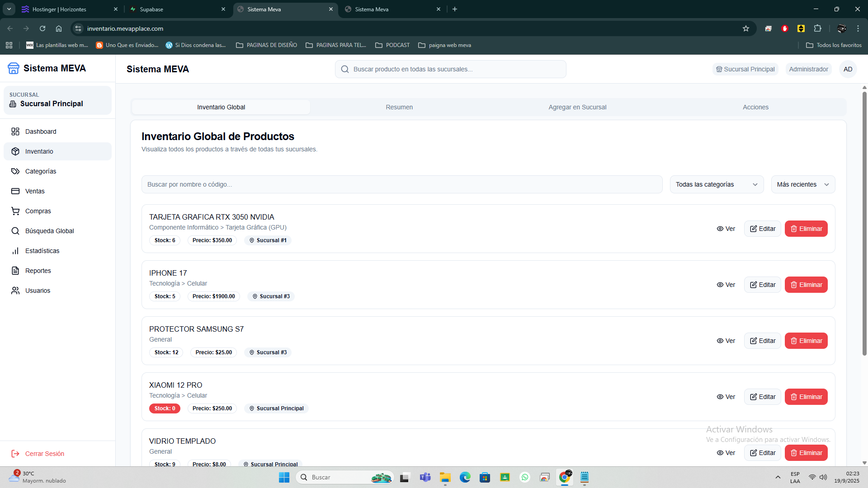Click the Precio: $1900.00 badge

(x=213, y=296)
